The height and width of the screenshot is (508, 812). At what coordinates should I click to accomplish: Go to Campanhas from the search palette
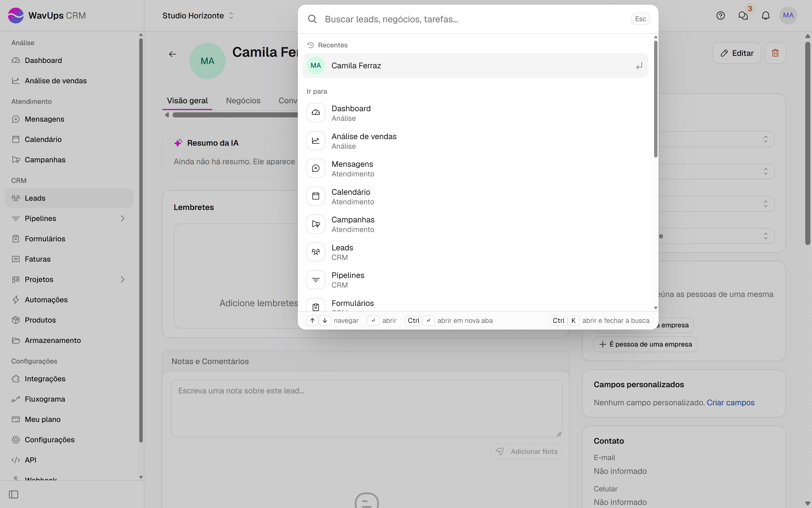coord(475,224)
